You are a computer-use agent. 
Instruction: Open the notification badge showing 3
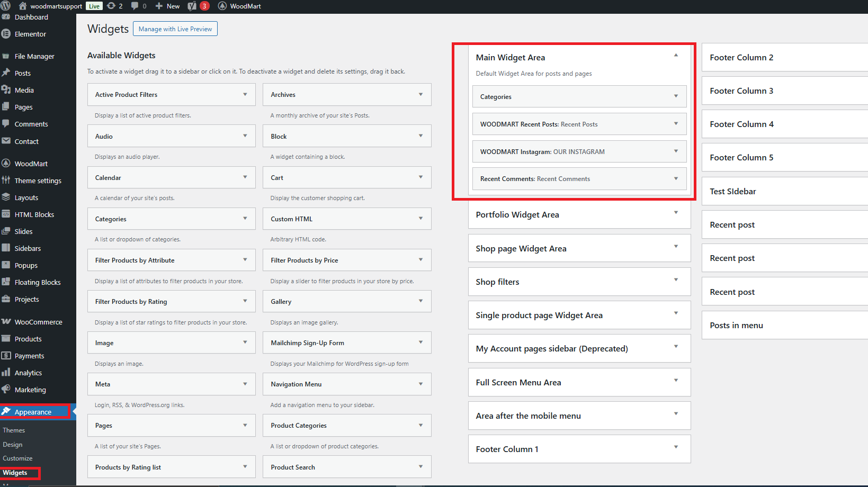coord(205,6)
